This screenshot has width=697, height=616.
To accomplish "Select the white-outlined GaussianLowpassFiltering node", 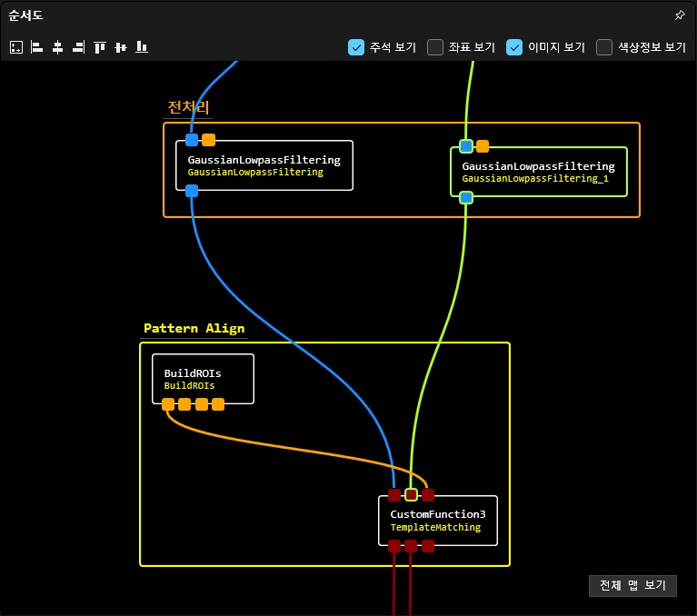I will click(264, 165).
